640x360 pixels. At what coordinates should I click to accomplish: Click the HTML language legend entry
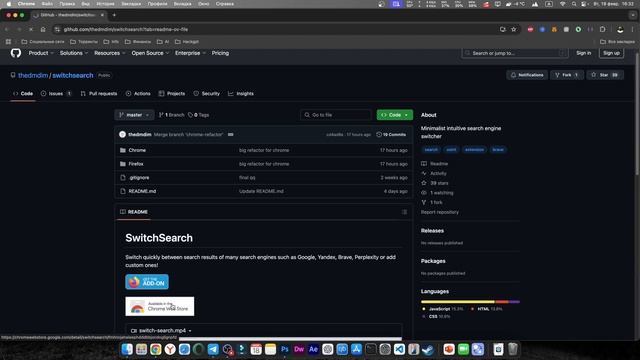(487, 309)
